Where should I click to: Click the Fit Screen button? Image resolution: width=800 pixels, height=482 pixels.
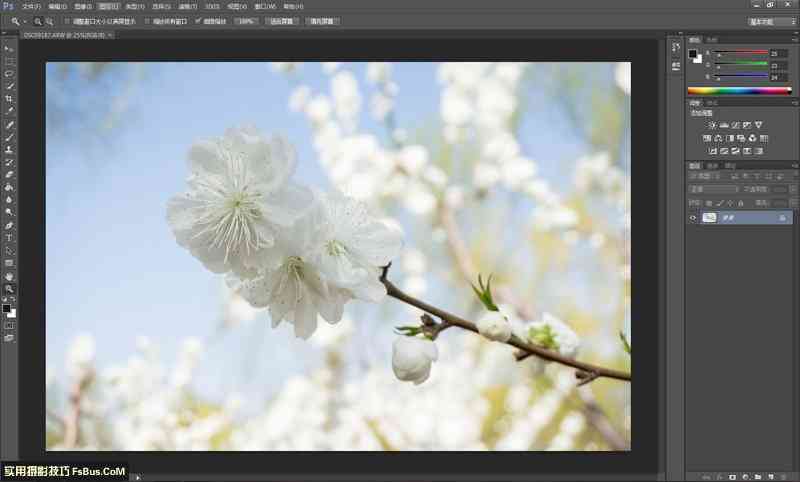click(x=281, y=20)
